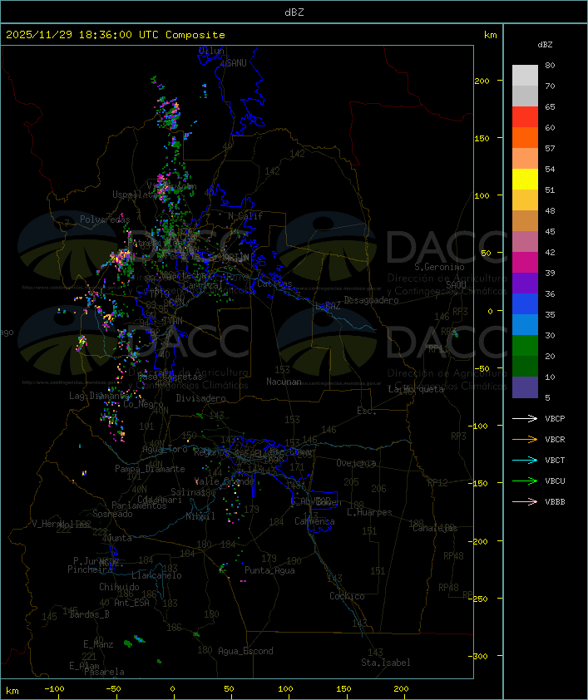Select the violet purple swatch in dBZ legend
The image size is (588, 700).
[525, 283]
